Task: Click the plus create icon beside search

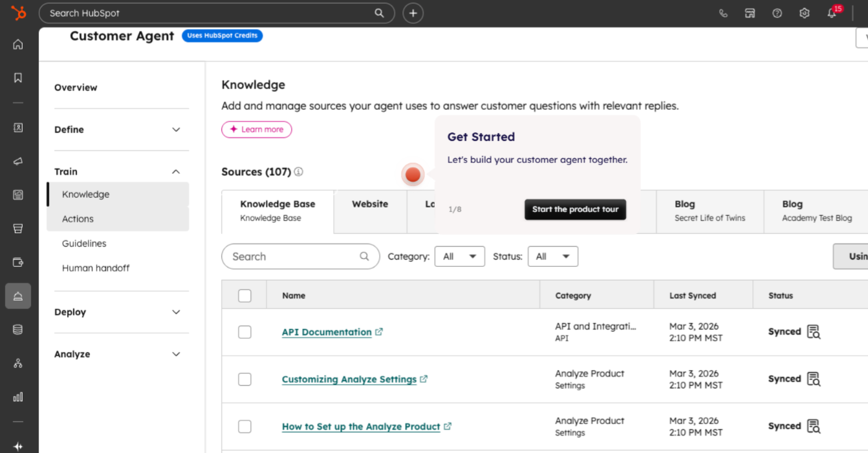Action: pos(413,13)
